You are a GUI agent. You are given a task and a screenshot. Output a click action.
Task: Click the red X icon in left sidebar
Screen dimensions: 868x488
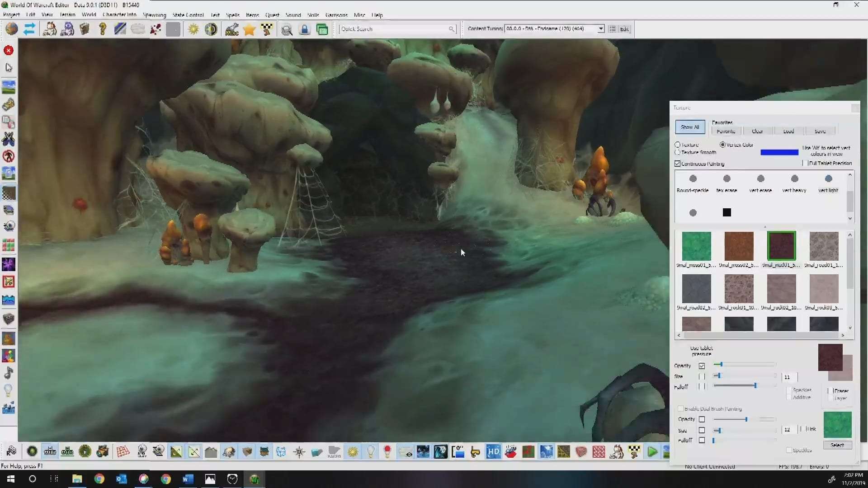coord(9,50)
